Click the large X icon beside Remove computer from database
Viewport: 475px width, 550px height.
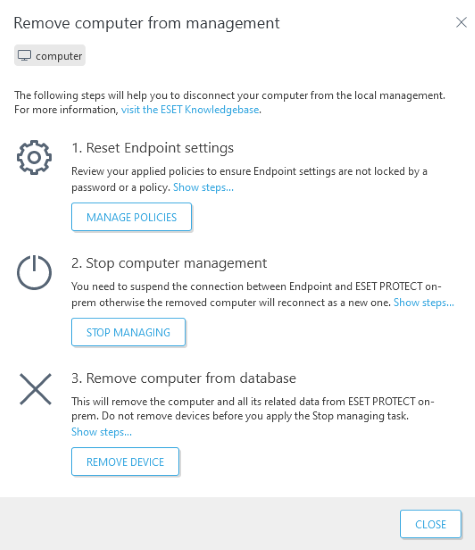point(35,389)
